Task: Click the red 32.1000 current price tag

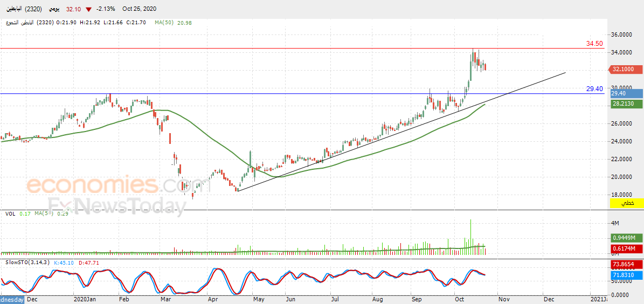Action: click(x=626, y=69)
